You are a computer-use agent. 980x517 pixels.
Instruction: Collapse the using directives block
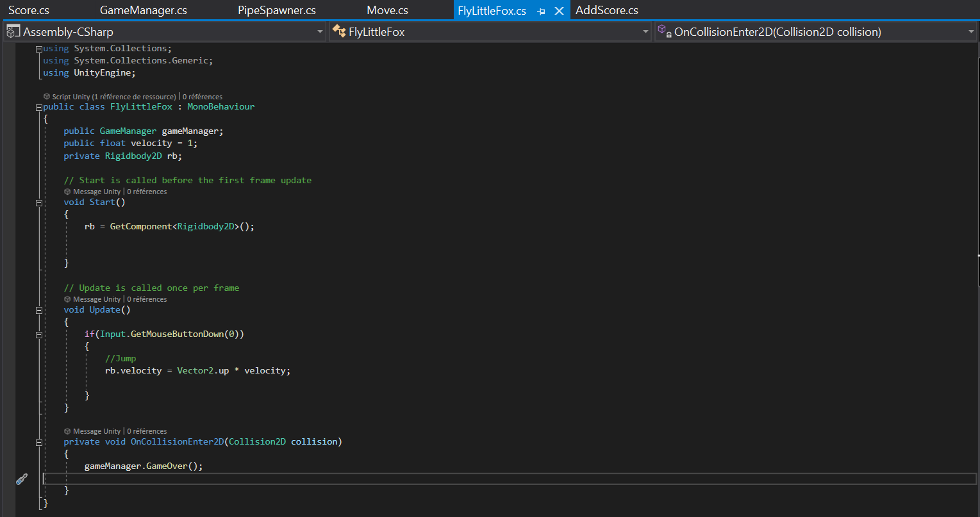[x=39, y=49]
